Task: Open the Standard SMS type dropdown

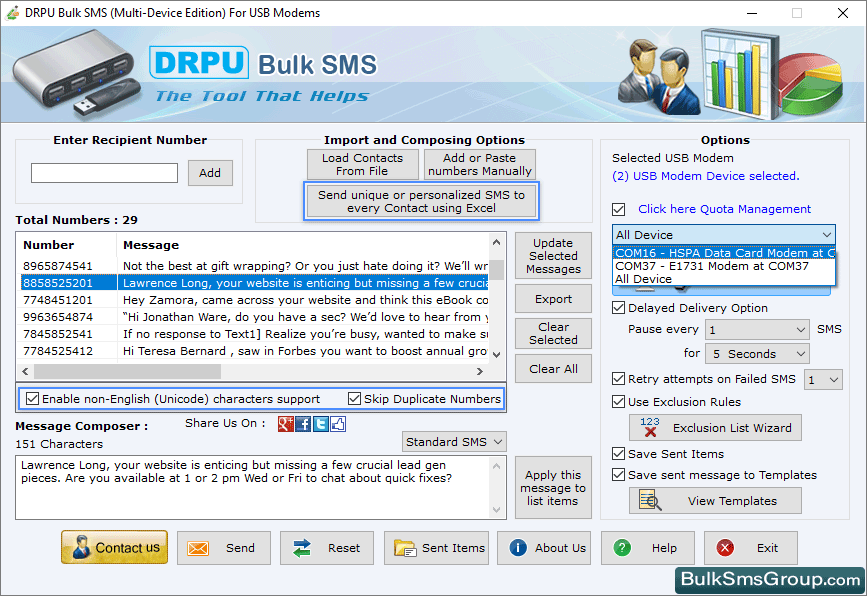Action: pyautogui.click(x=454, y=442)
